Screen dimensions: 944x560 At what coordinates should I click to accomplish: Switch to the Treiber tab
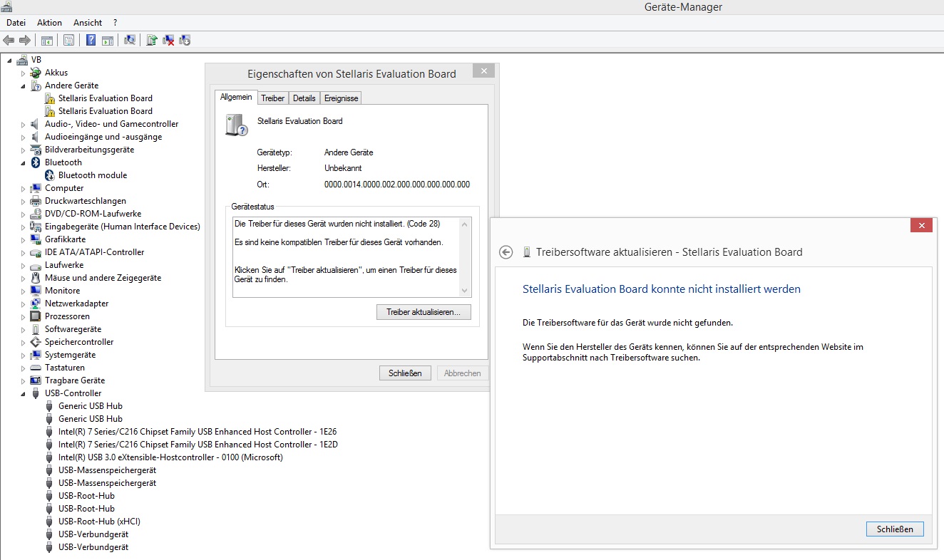coord(272,98)
